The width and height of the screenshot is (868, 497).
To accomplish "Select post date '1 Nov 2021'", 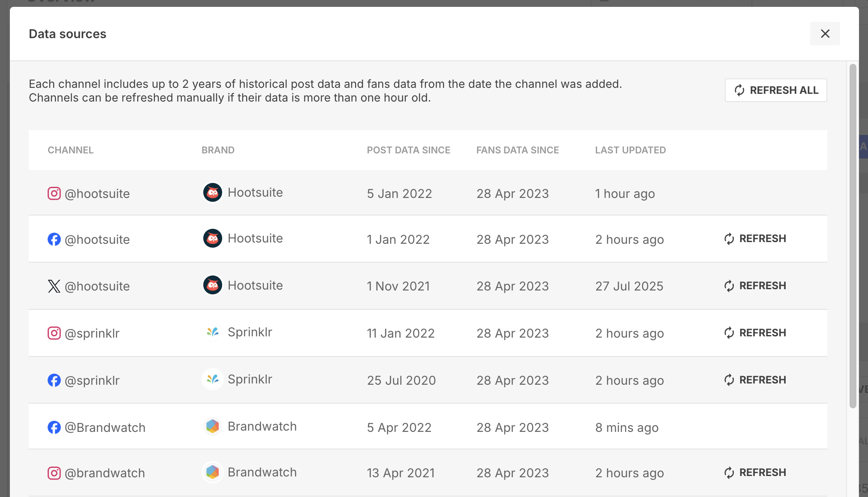I will pos(398,286).
